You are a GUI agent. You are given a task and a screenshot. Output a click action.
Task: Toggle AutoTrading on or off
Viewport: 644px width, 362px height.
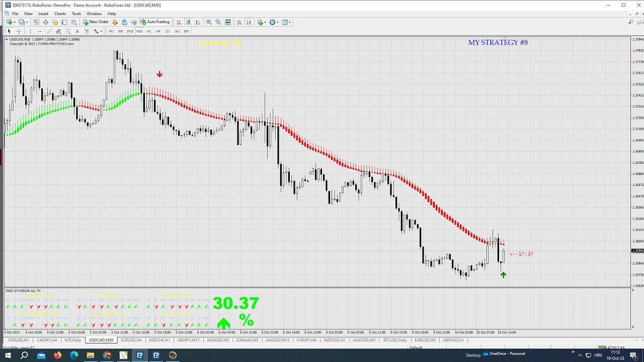(x=155, y=22)
